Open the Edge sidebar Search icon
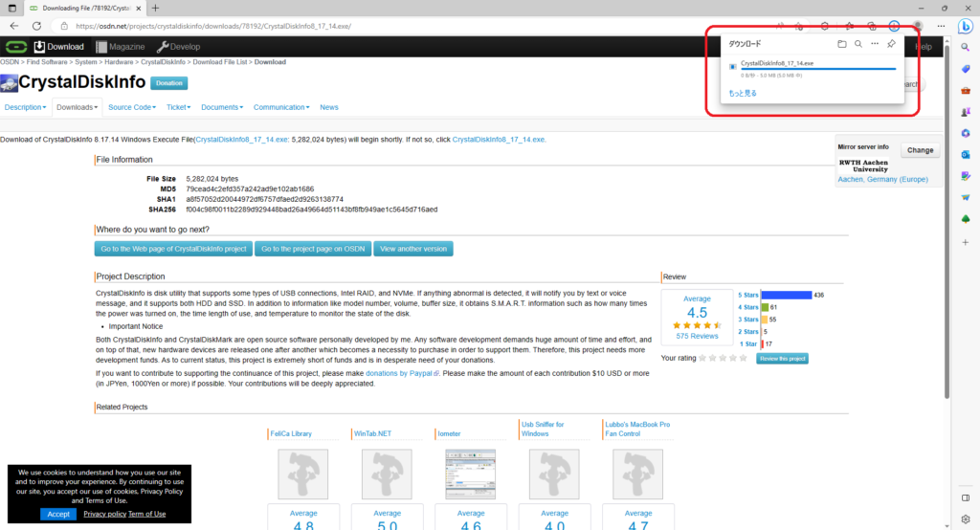 tap(966, 48)
